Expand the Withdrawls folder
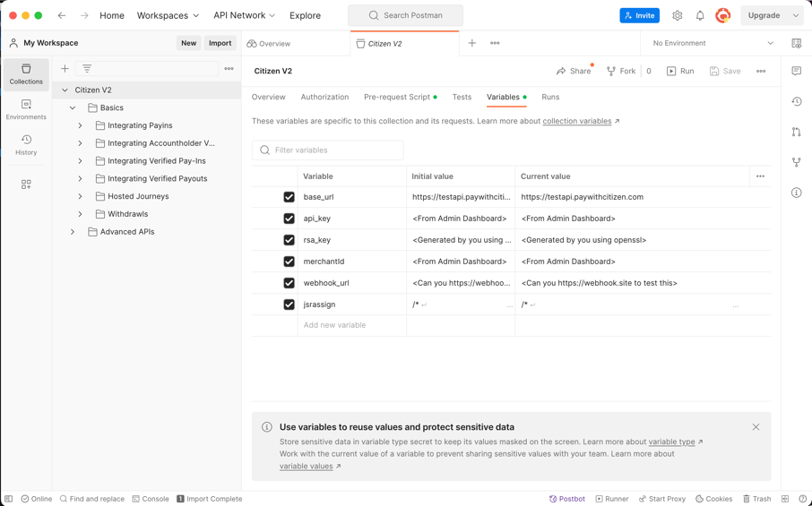 [81, 214]
